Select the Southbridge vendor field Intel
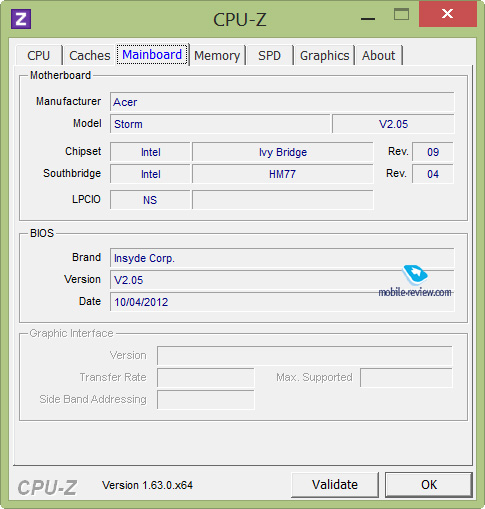485x509 pixels. point(150,174)
